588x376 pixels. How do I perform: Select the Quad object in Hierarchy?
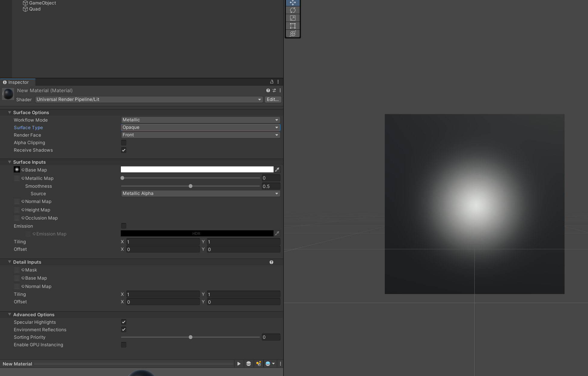click(35, 9)
